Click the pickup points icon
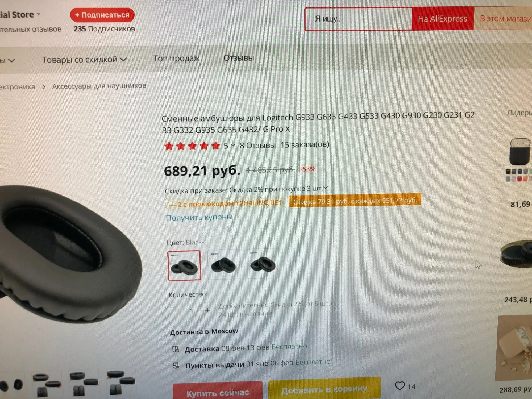The height and width of the screenshot is (399, 532). [x=176, y=365]
